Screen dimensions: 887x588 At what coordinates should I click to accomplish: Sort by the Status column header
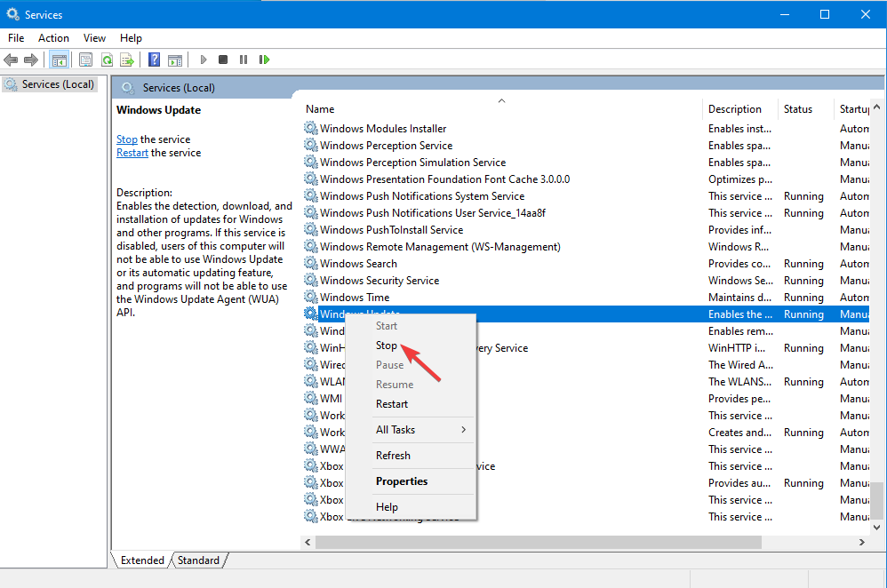pos(805,108)
